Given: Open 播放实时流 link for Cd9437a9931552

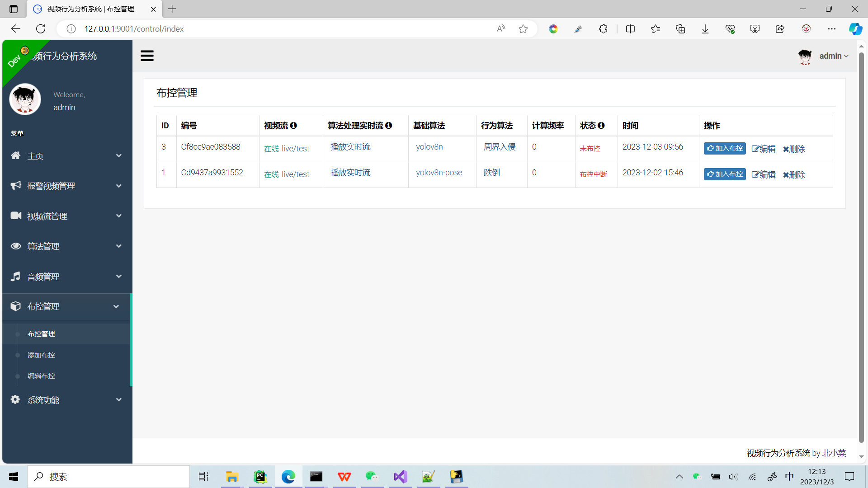Looking at the screenshot, I should 350,173.
